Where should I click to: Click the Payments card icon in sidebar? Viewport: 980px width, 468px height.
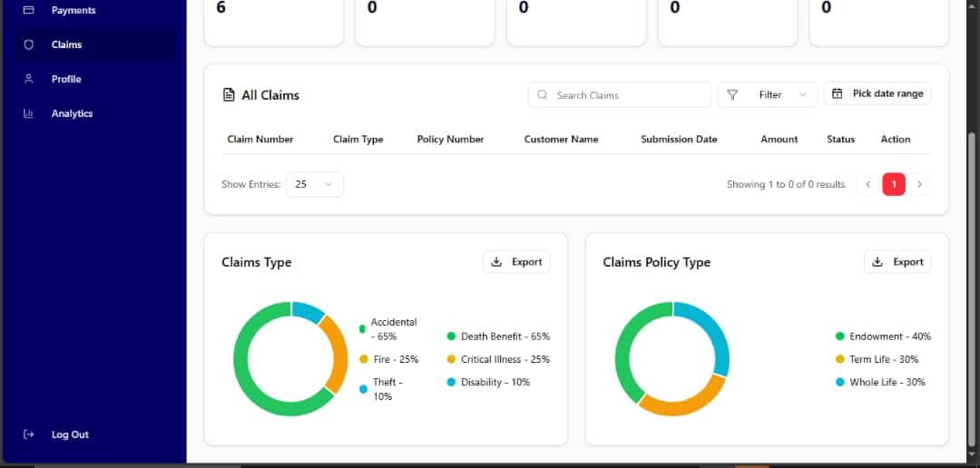(29, 10)
